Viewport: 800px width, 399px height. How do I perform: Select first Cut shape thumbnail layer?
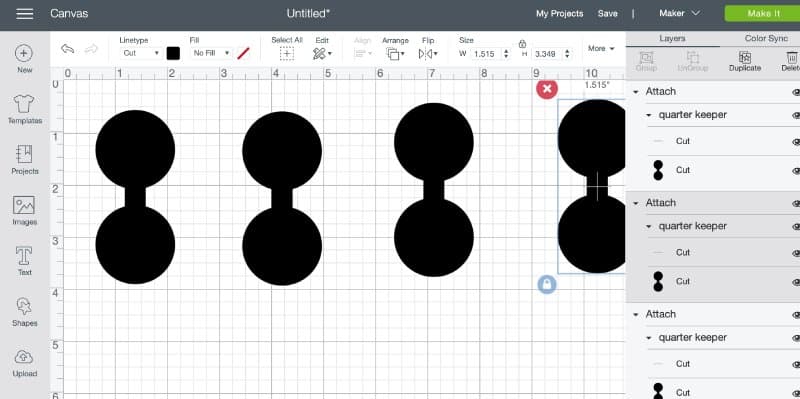658,170
